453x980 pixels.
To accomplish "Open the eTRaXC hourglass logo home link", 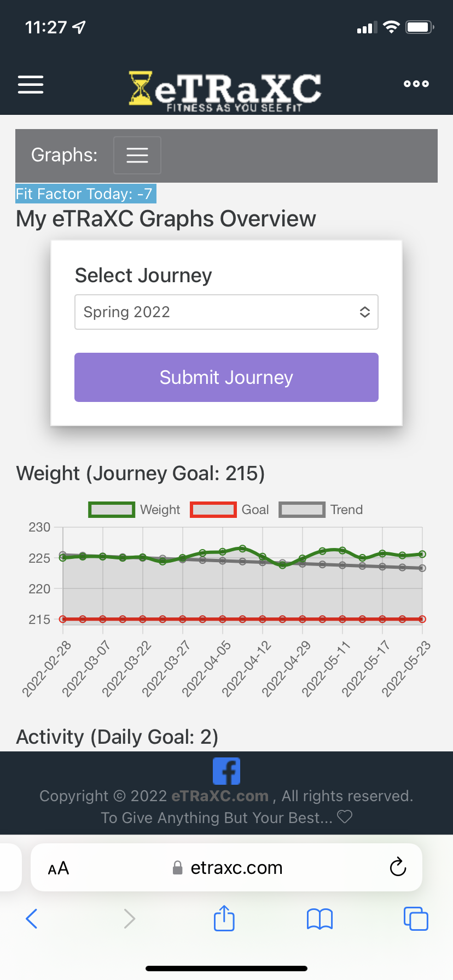I will click(x=225, y=91).
